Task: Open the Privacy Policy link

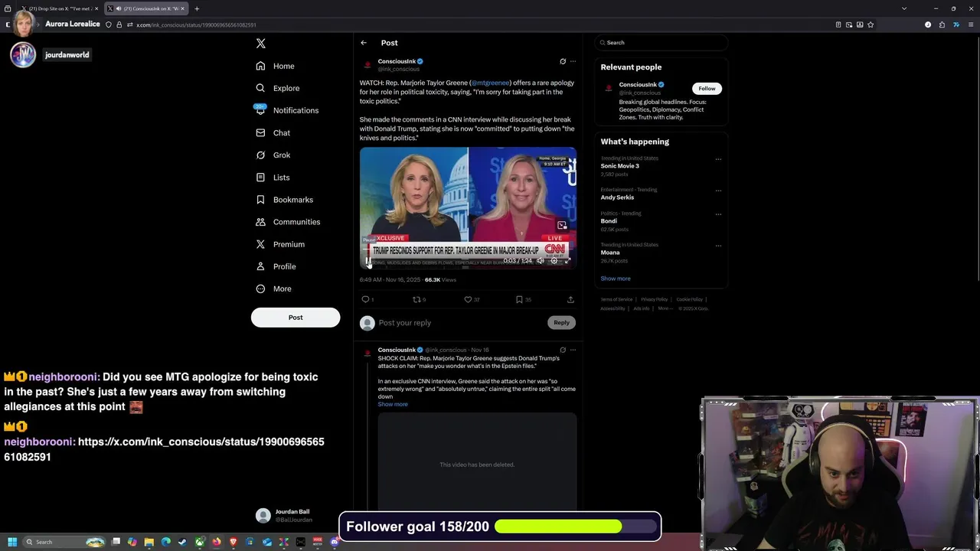Action: coord(655,299)
